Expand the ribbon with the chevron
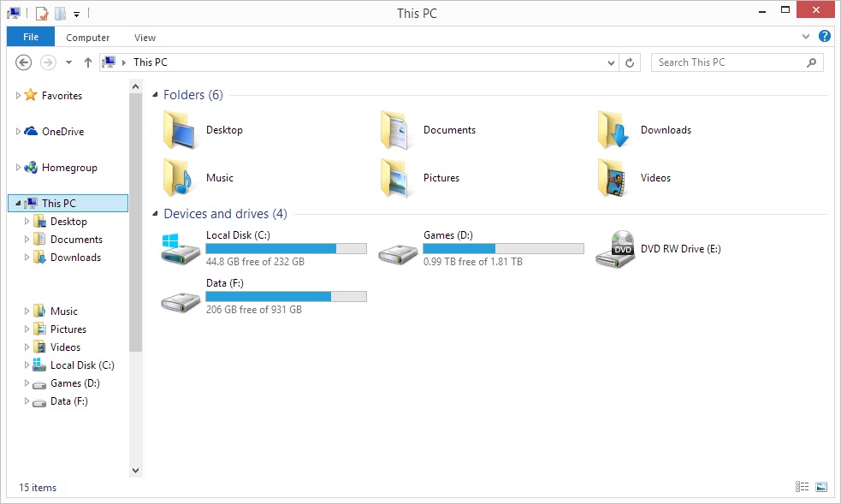The image size is (841, 504). pos(806,37)
